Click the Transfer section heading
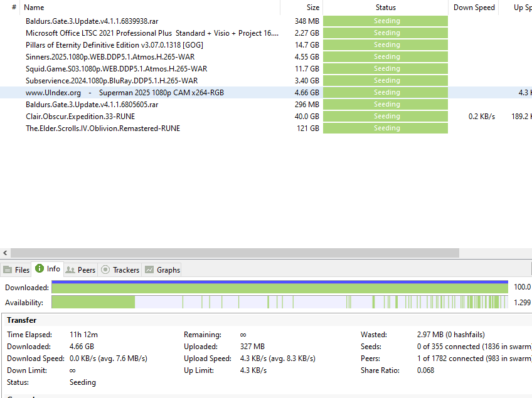 [x=22, y=320]
